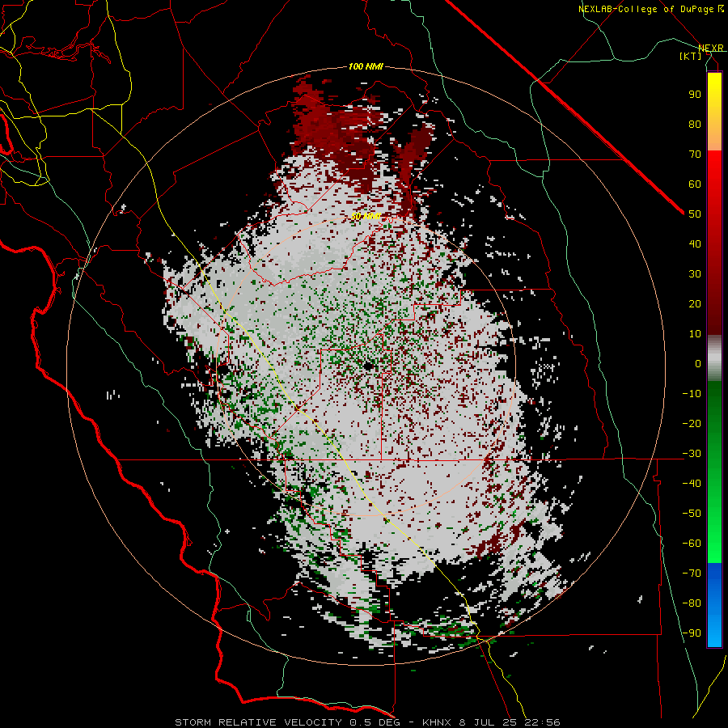Click the -60 value on the velocity scale

point(692,544)
